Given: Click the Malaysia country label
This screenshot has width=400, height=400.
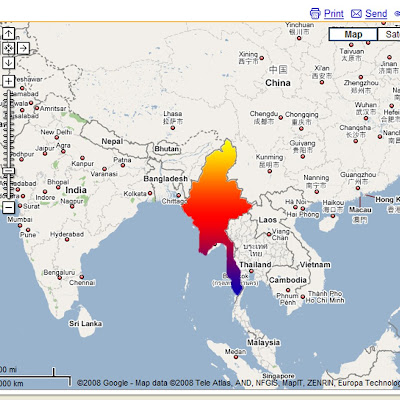Looking at the screenshot, I should coord(263,343).
